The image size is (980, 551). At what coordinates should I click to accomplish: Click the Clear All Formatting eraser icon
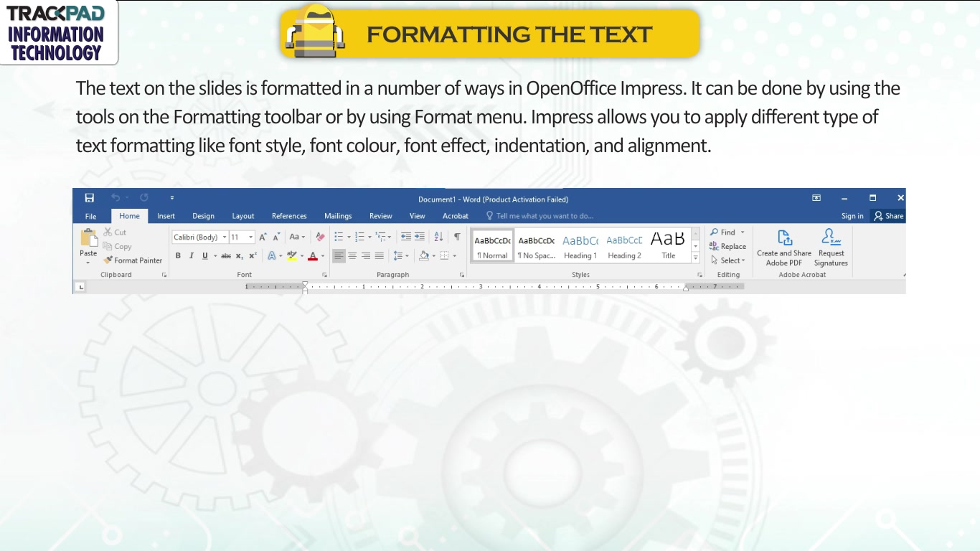pos(320,237)
